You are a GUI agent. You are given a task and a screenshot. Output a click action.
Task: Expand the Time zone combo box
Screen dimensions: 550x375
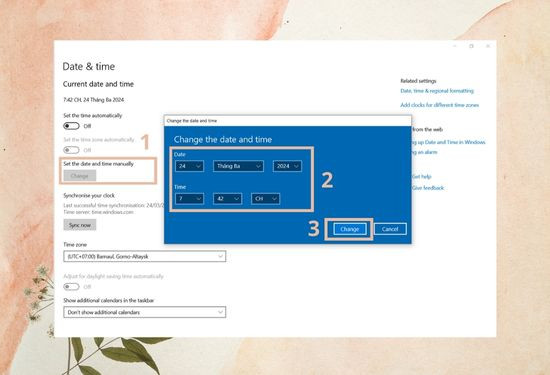tap(145, 256)
